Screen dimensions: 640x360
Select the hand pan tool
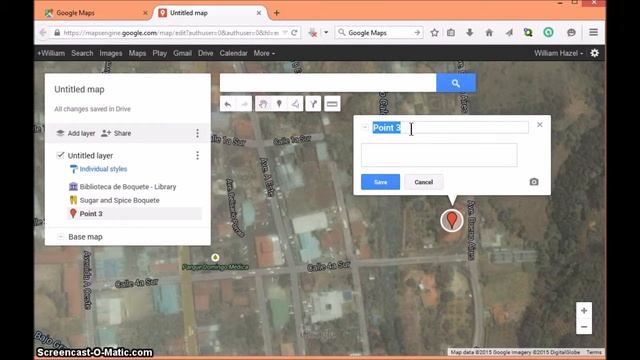coord(263,104)
